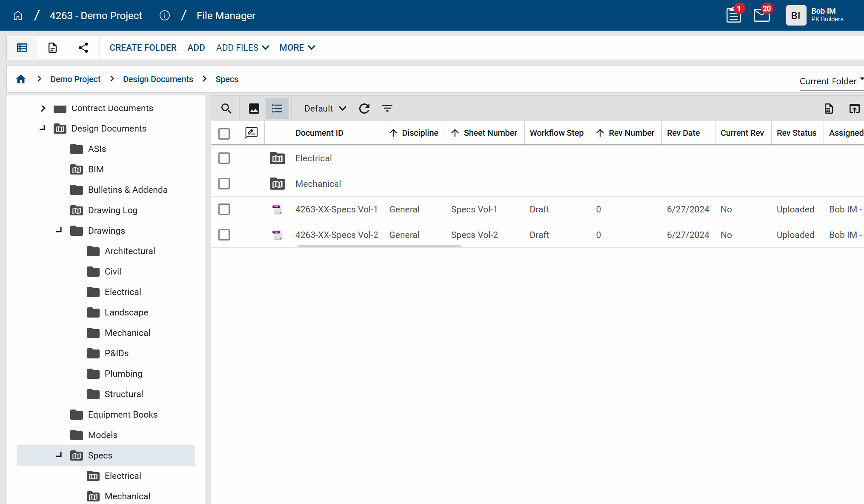Toggle the select-all header checkbox
This screenshot has height=504, width=864.
click(x=224, y=134)
